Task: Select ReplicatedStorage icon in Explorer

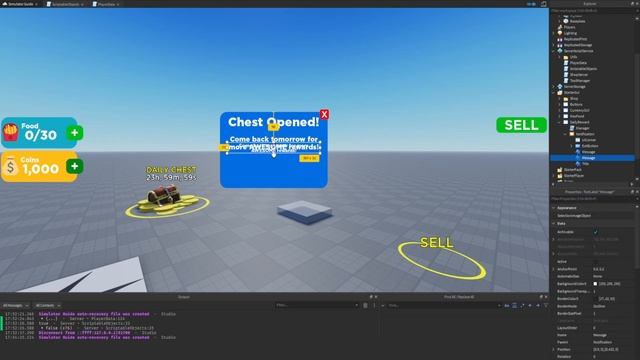Action: (560, 45)
